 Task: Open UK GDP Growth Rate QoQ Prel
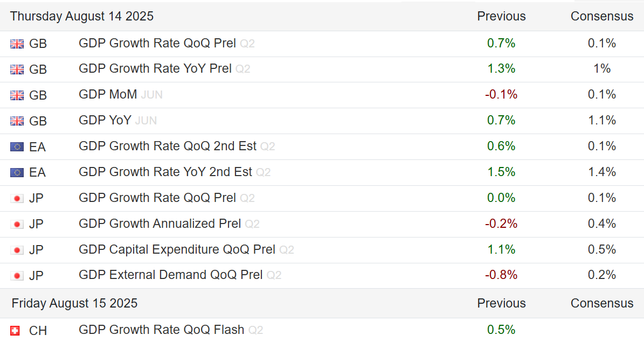pos(157,43)
